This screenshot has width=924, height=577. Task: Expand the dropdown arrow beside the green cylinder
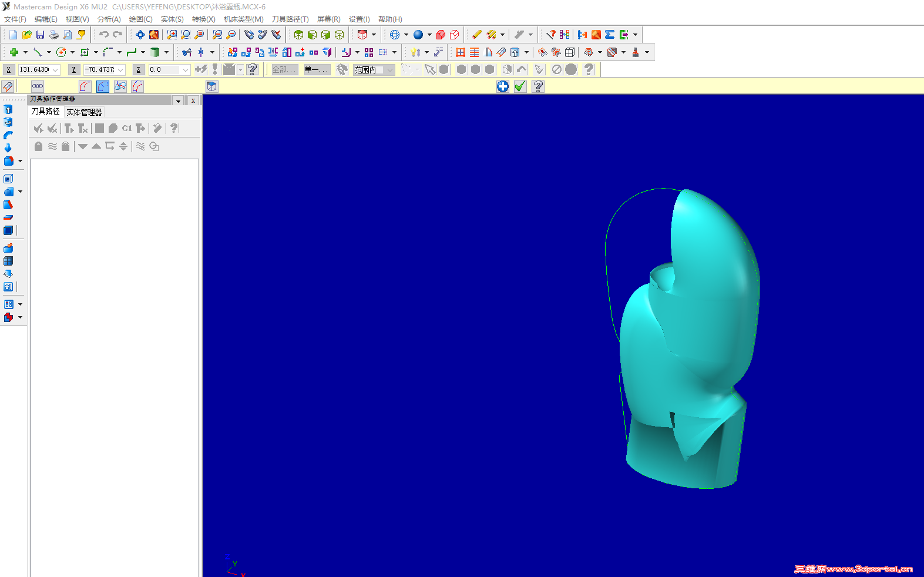[166, 52]
